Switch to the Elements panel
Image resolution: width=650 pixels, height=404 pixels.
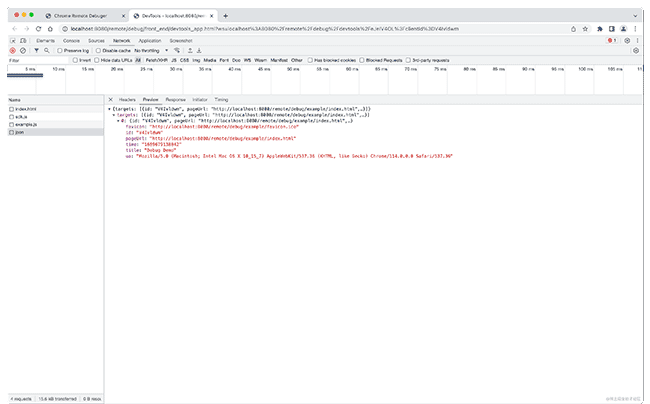tap(45, 41)
